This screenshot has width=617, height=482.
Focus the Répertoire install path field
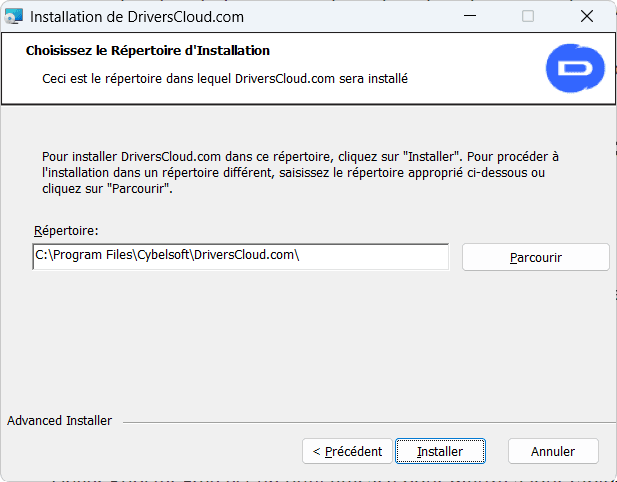click(240, 257)
